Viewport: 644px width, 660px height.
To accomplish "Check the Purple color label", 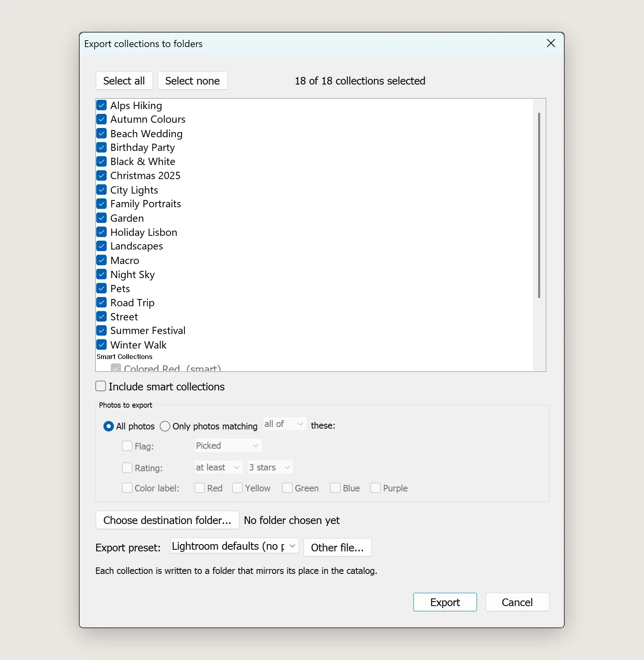I will click(376, 488).
